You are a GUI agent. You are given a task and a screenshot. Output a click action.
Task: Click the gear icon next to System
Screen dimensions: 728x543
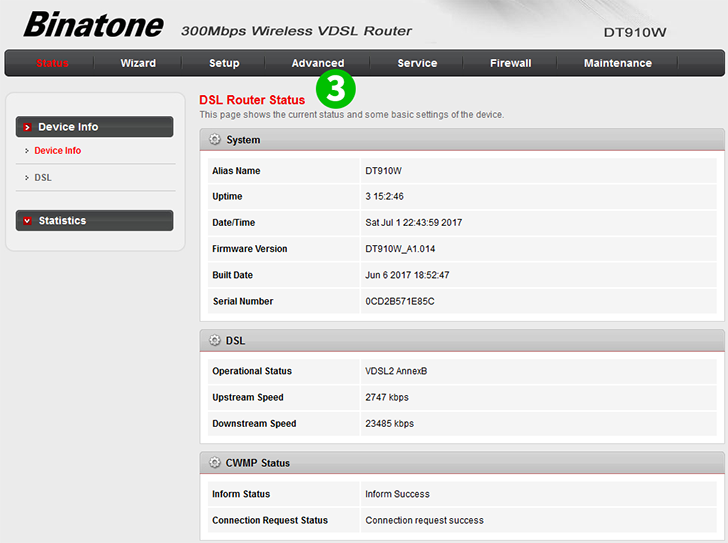(214, 139)
